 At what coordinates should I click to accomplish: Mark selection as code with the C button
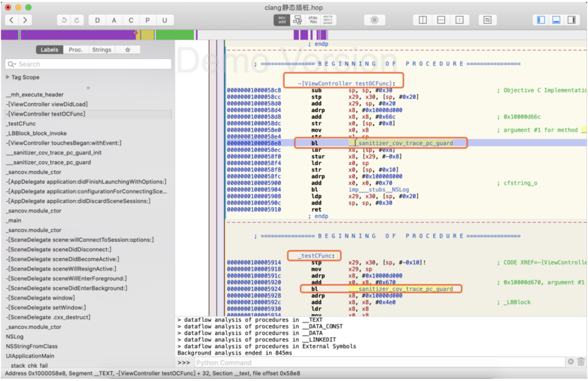pos(131,20)
